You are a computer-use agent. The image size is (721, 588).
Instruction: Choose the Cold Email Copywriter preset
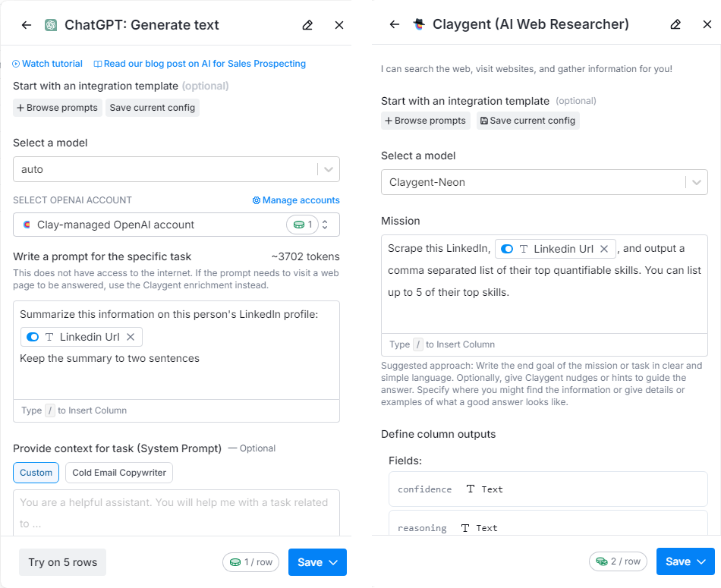119,473
